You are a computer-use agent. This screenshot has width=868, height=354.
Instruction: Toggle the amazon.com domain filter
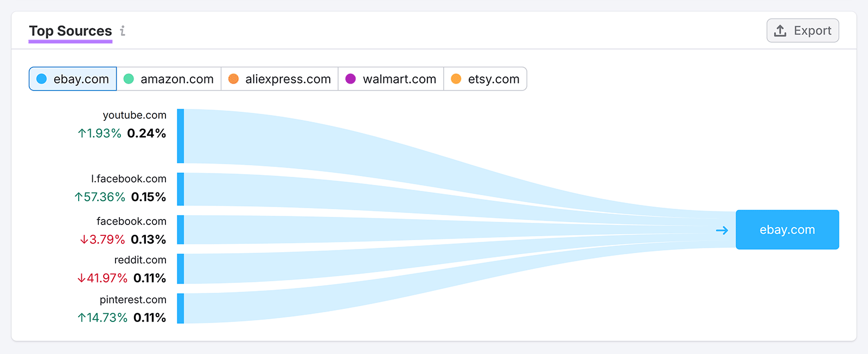169,79
